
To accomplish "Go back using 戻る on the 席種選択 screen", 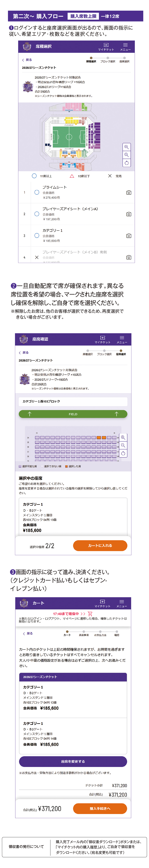I will 27,60.
